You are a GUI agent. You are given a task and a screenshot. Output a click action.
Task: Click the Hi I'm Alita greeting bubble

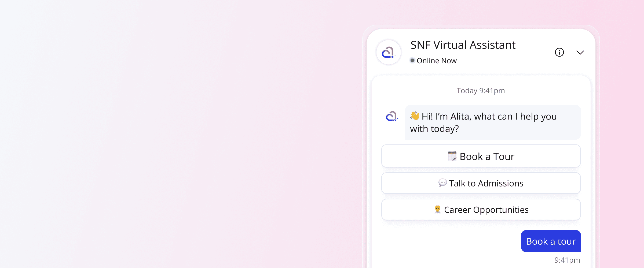(493, 122)
